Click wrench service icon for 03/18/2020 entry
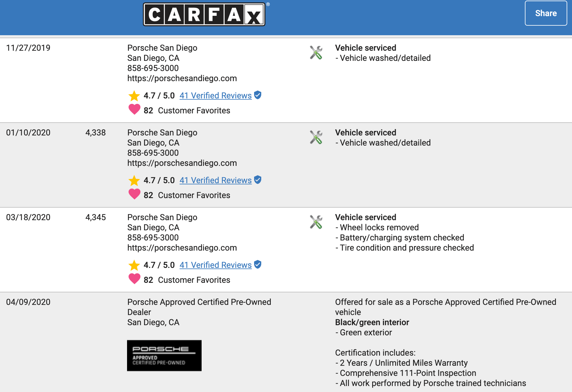 pos(316,222)
